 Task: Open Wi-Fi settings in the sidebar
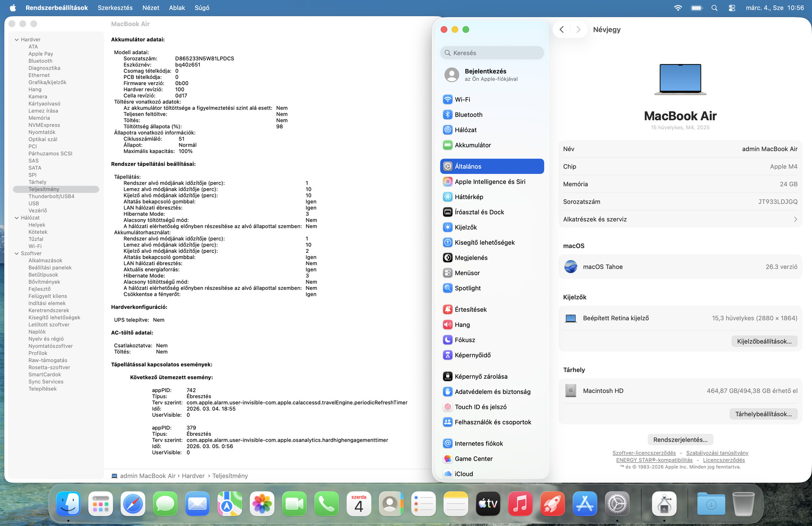[492, 99]
